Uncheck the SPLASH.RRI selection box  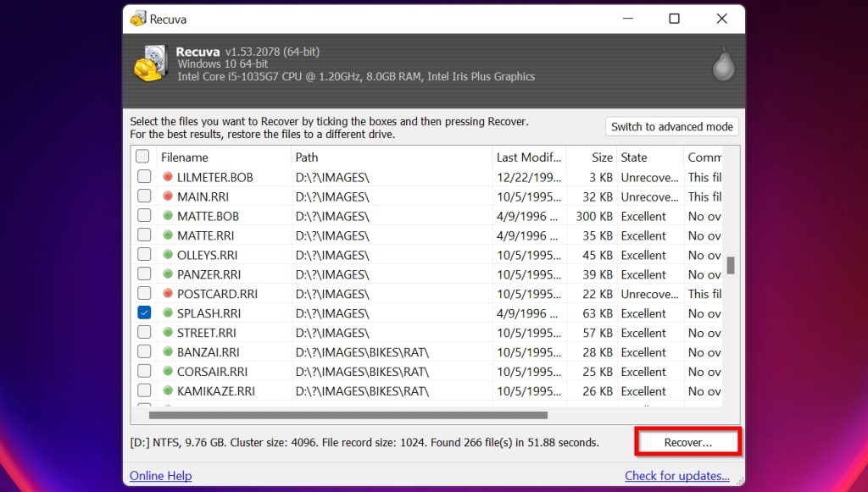tap(142, 313)
